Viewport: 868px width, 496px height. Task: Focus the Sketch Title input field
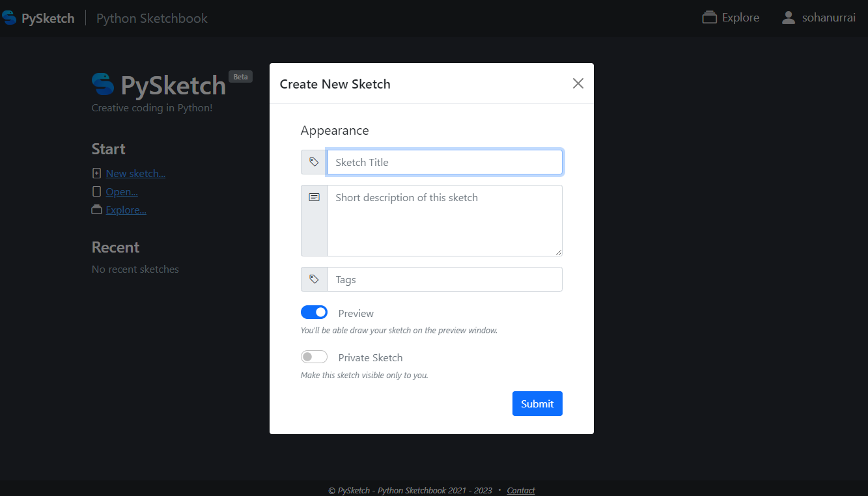pyautogui.click(x=445, y=162)
